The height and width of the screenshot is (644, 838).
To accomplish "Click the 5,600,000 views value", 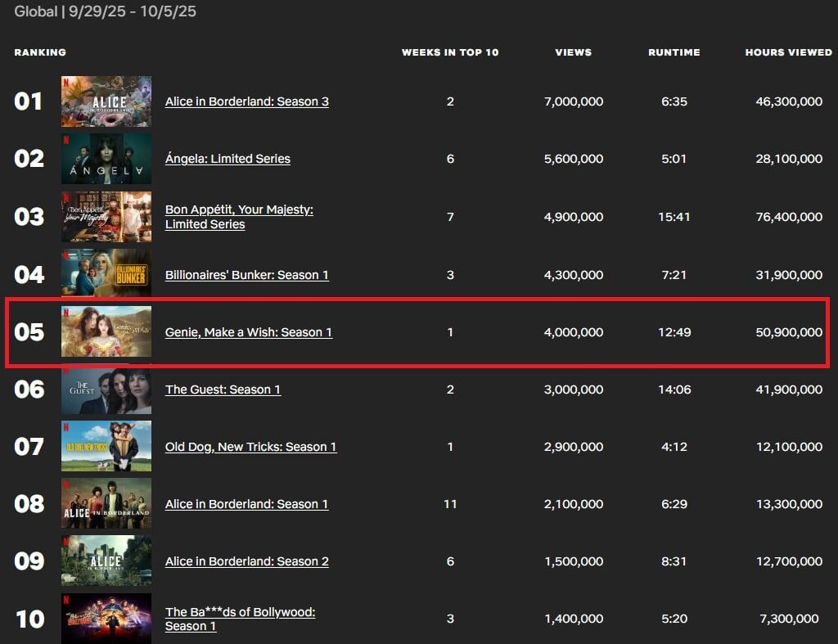I will (574, 159).
